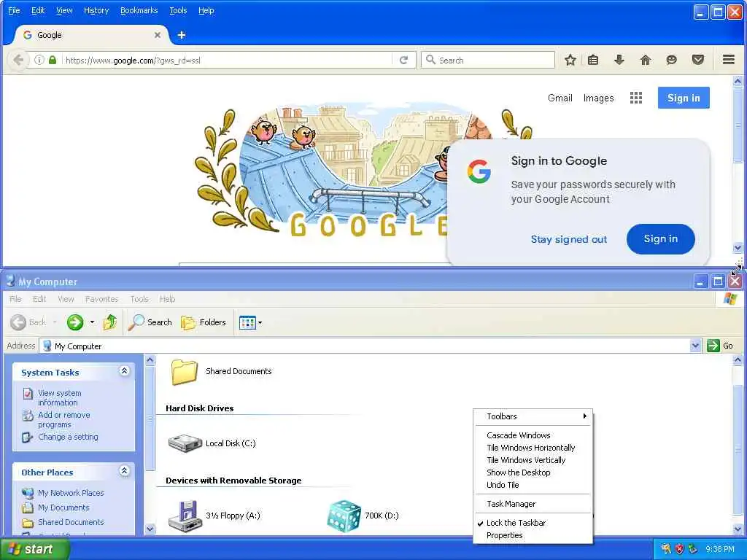Choose Tile Windows Vertically
The image size is (747, 560).
(533, 460)
